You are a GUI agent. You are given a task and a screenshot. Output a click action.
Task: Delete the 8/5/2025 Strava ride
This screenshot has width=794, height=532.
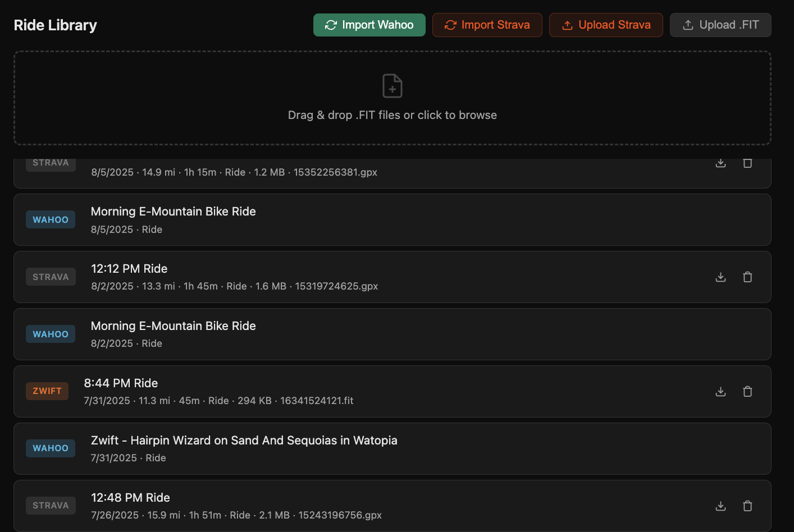point(747,163)
